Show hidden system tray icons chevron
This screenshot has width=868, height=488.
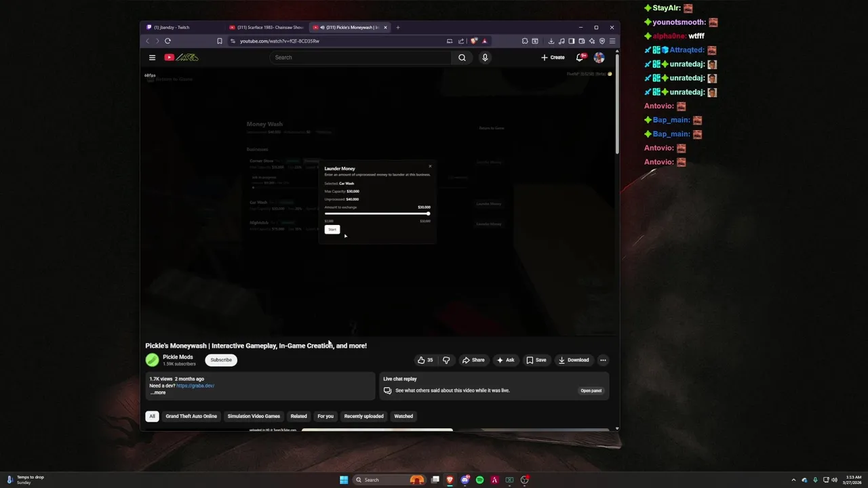793,480
